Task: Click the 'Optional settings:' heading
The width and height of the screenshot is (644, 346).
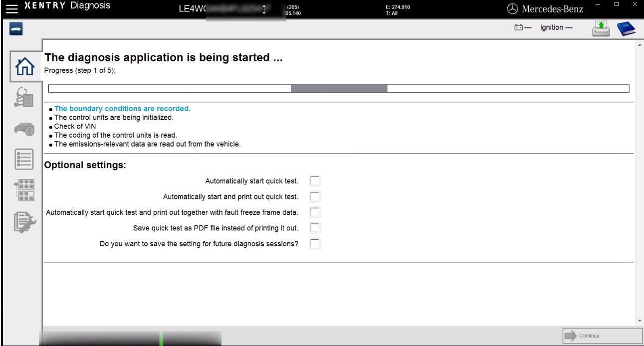Action: [x=85, y=165]
